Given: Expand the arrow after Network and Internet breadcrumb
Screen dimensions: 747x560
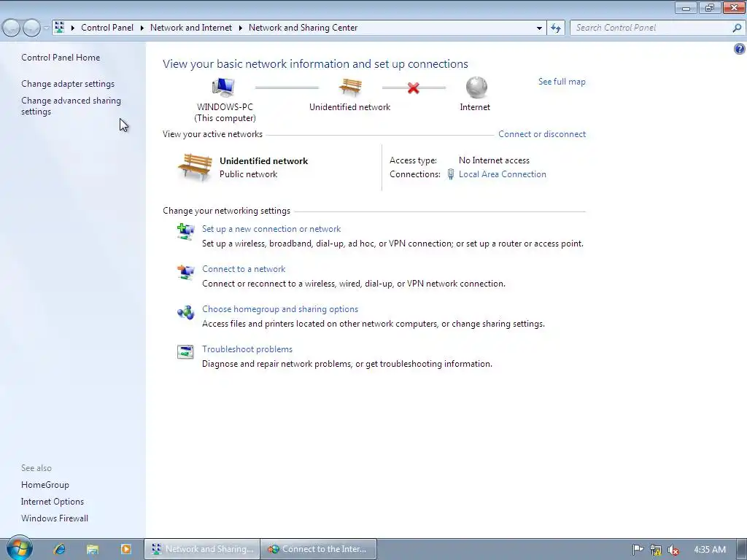Looking at the screenshot, I should click(240, 28).
